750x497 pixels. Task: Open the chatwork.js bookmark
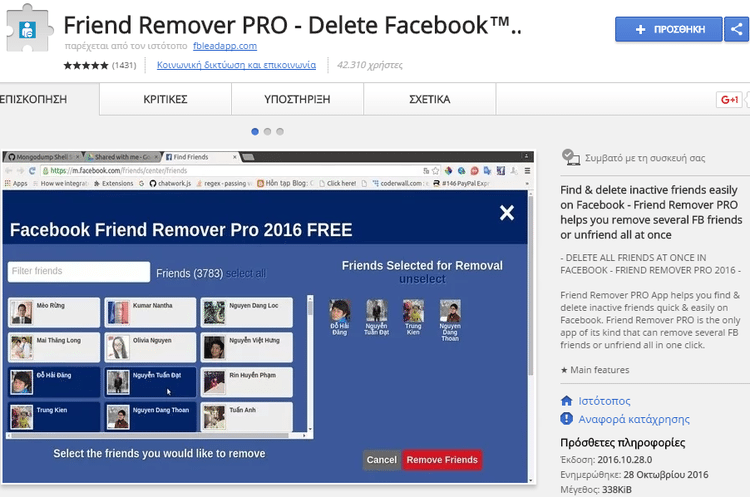170,183
